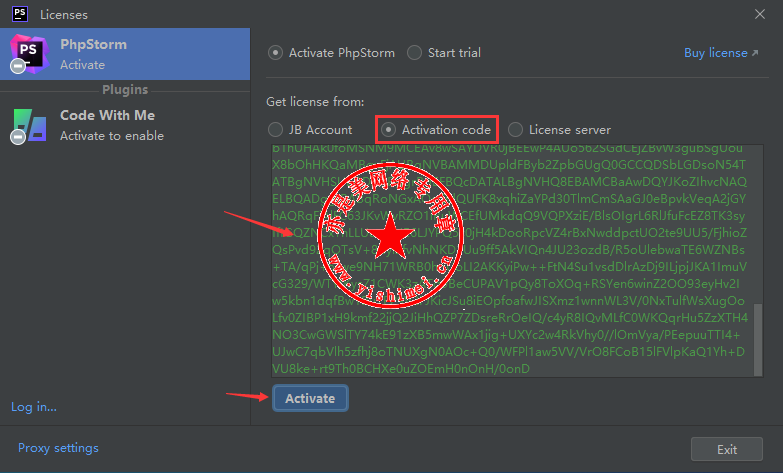Open the Buy license link
The height and width of the screenshot is (473, 783).
(721, 53)
